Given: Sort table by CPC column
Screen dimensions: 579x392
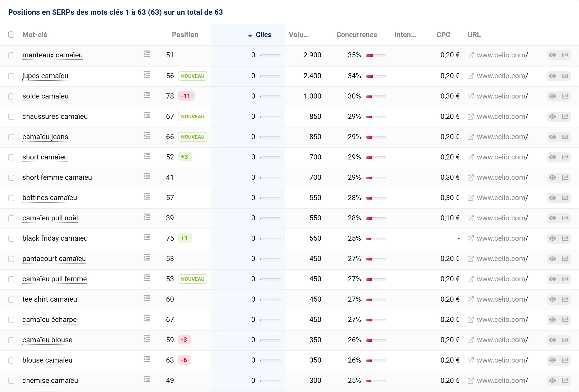Looking at the screenshot, I should point(444,35).
